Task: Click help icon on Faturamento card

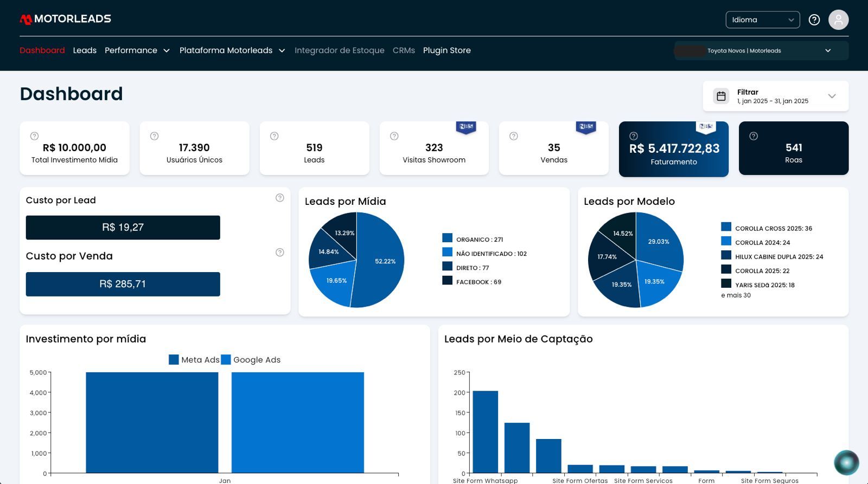Action: [634, 136]
